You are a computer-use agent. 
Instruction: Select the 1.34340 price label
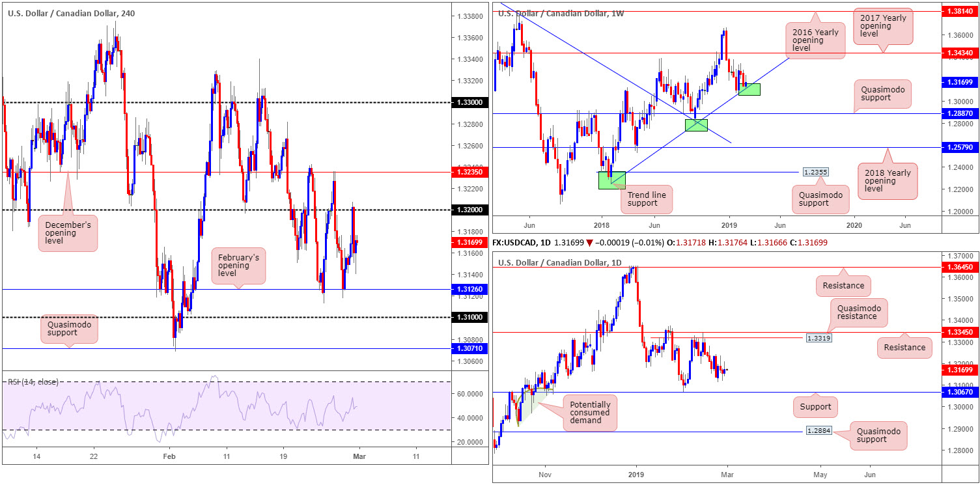pos(960,53)
